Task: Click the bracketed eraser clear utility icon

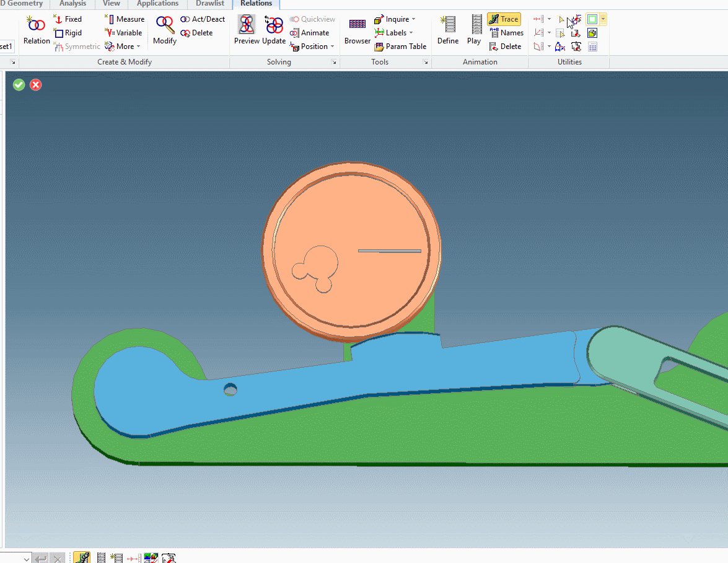Action: pyautogui.click(x=576, y=47)
